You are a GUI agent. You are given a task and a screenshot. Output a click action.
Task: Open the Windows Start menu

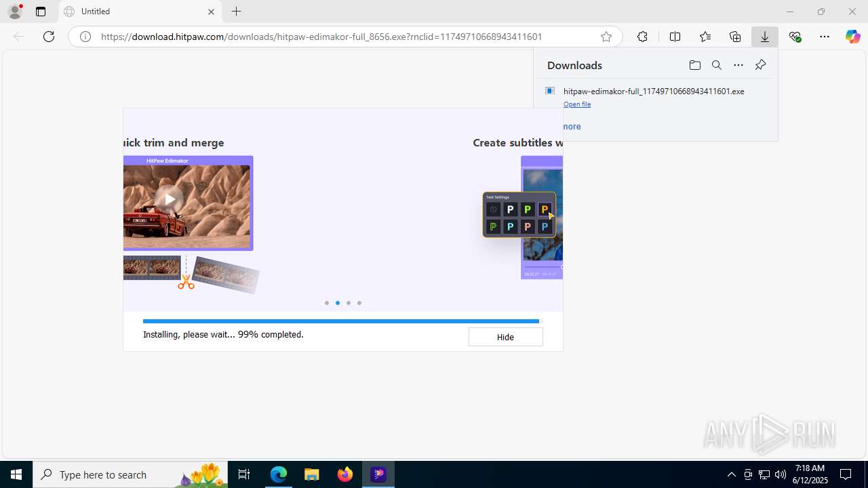click(16, 474)
